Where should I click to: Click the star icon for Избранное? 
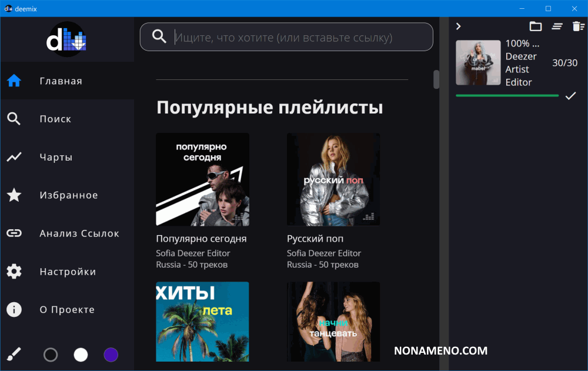click(14, 195)
